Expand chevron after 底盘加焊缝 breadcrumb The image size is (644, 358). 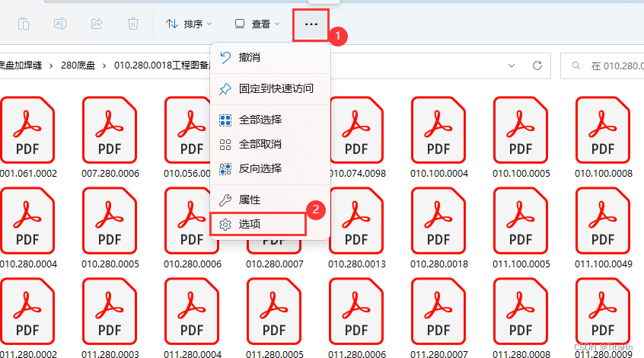[51, 66]
